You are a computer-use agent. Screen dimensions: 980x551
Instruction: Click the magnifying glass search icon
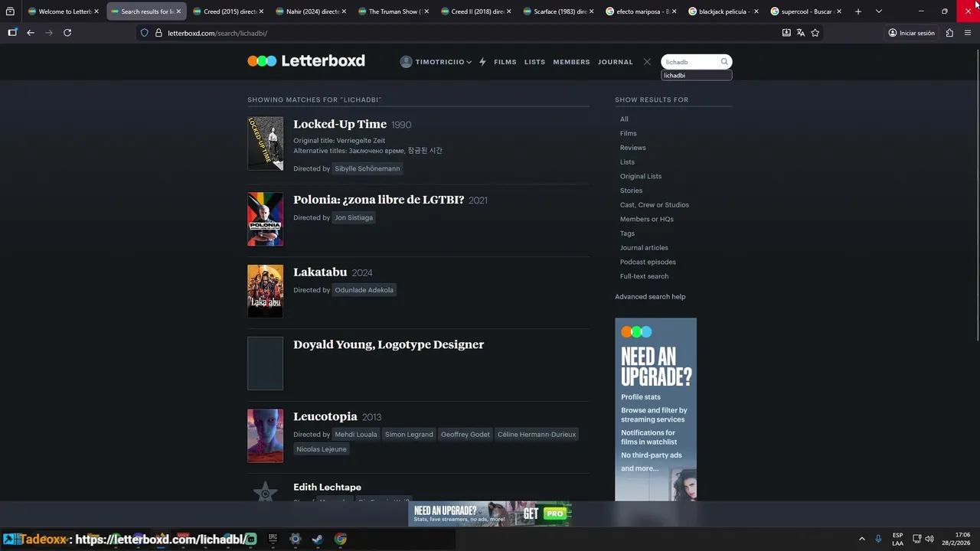coord(724,62)
